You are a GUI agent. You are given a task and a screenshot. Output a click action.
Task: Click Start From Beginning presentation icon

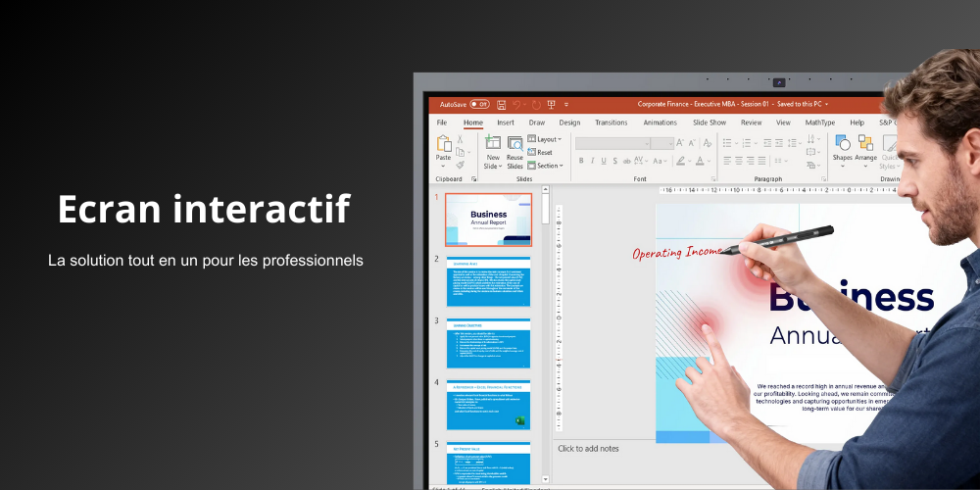[551, 104]
